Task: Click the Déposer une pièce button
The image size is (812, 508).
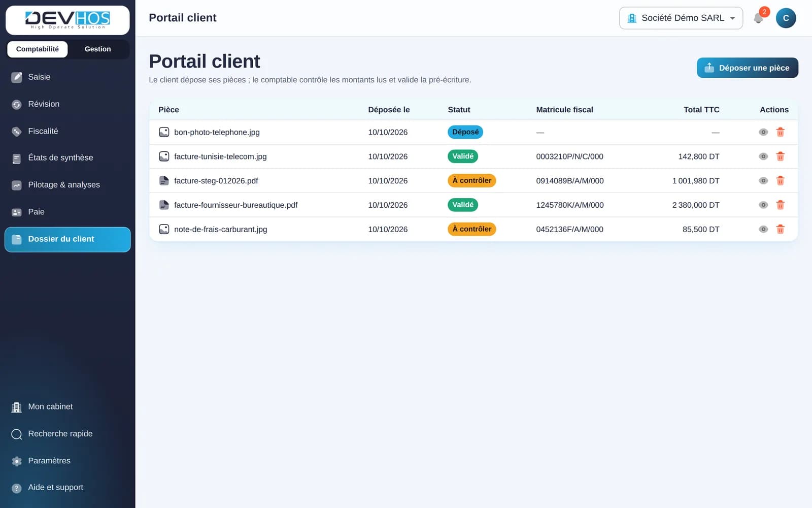Action: tap(748, 68)
